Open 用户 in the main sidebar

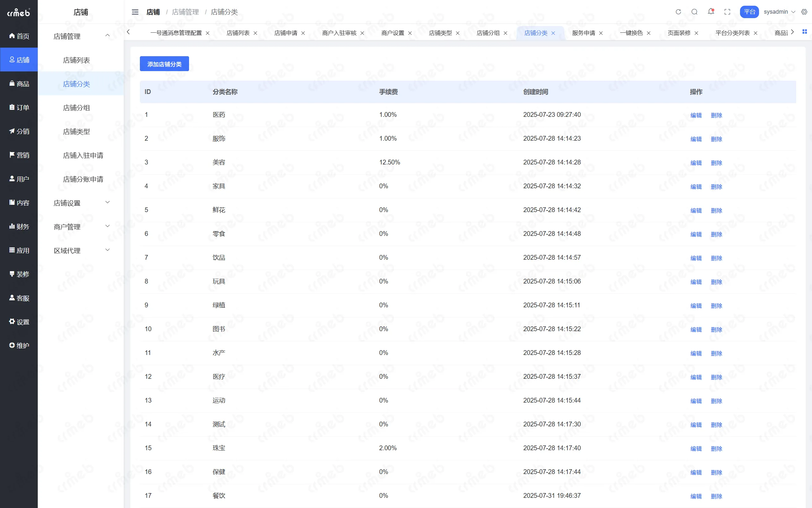[19, 179]
